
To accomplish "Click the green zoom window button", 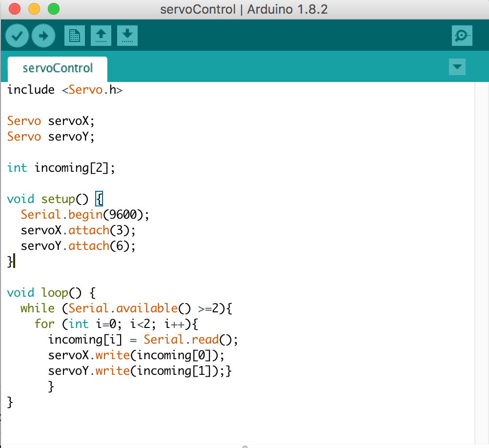I will 54,9.
